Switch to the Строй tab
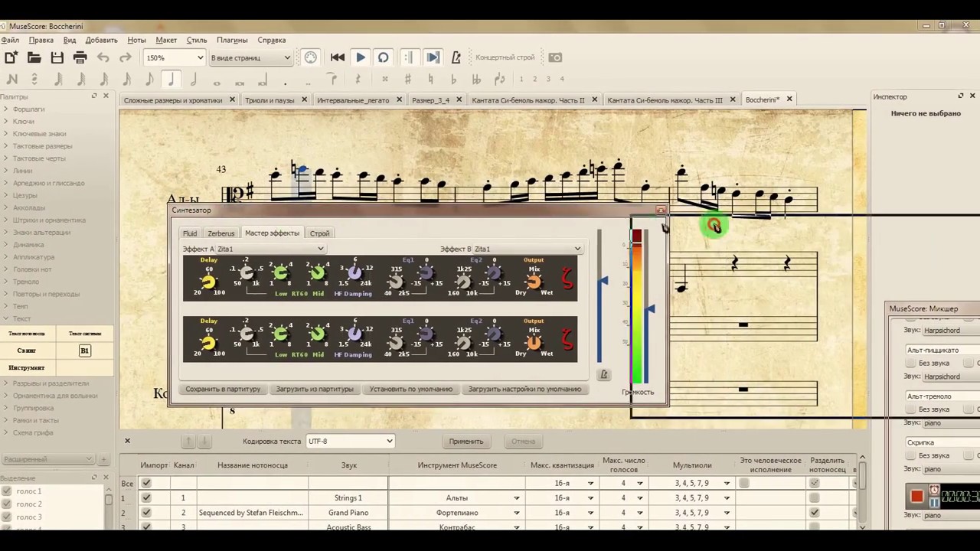 click(x=319, y=233)
